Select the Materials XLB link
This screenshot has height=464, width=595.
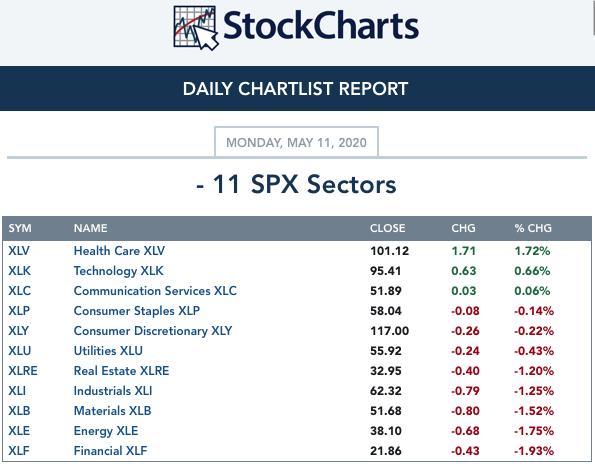112,411
